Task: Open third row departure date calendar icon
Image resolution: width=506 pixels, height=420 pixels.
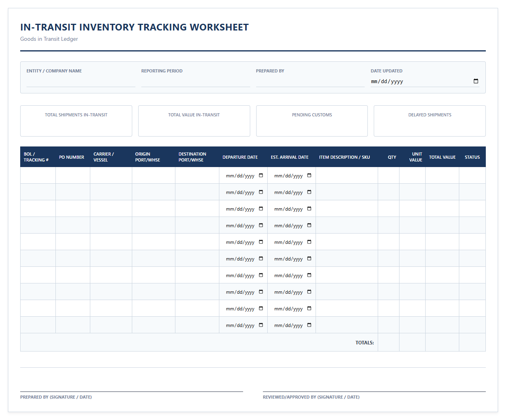Action: 261,209
